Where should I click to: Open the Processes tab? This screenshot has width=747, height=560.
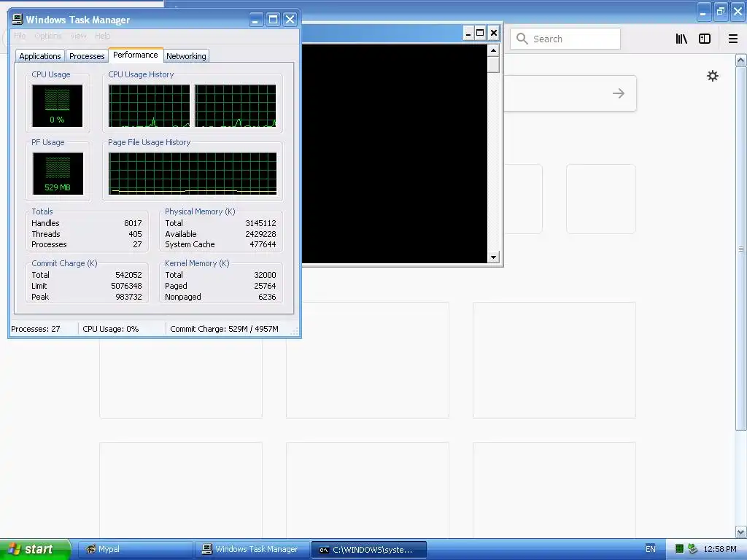click(87, 56)
